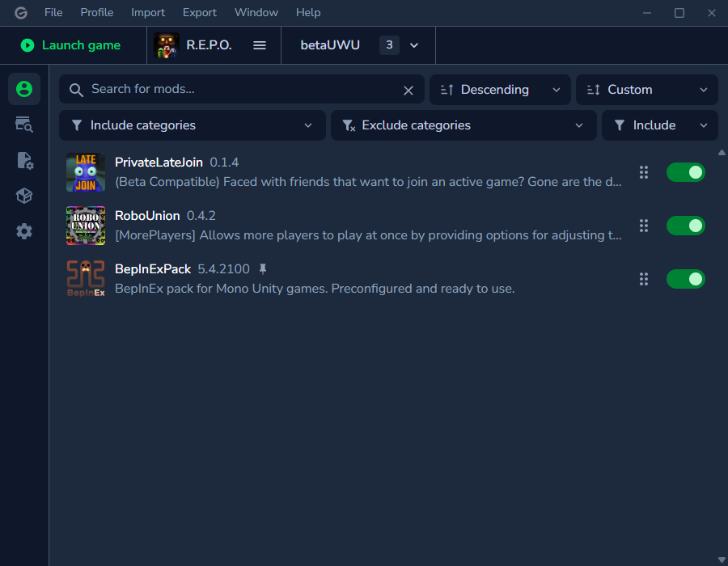Select the BepInExPack mod name

tap(153, 268)
